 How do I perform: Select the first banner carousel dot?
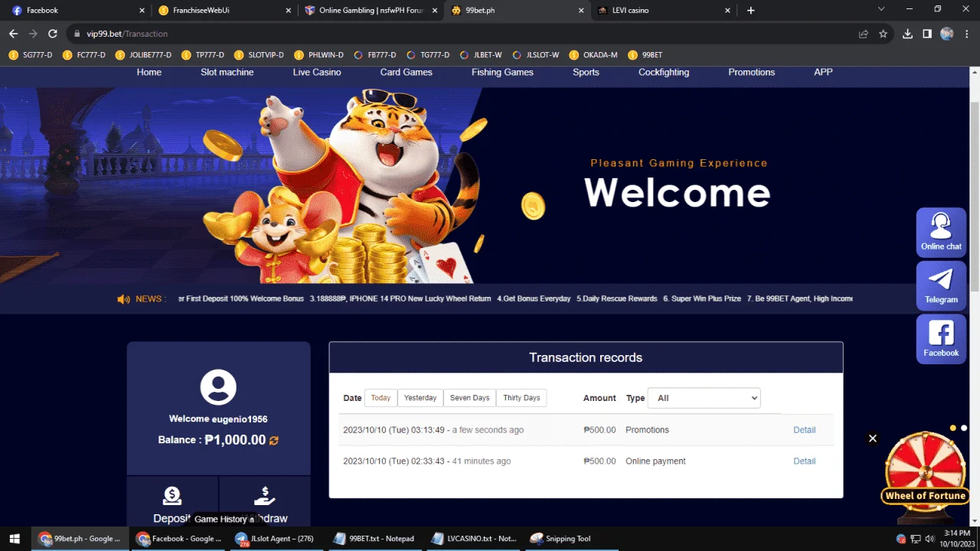[953, 429]
